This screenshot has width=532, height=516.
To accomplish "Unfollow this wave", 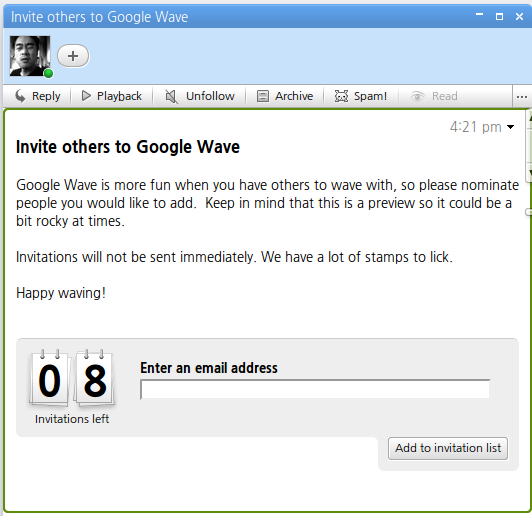I will 200,96.
